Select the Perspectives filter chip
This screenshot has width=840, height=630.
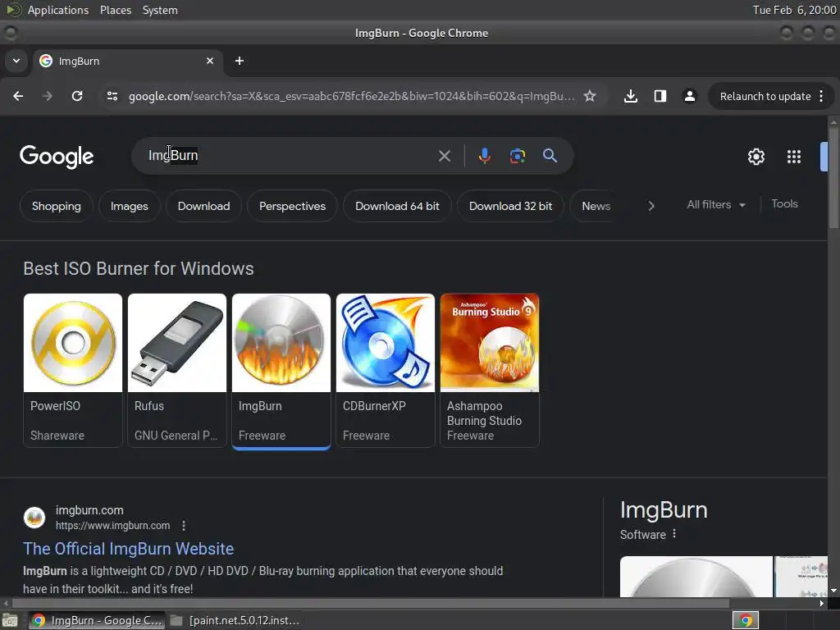tap(292, 206)
